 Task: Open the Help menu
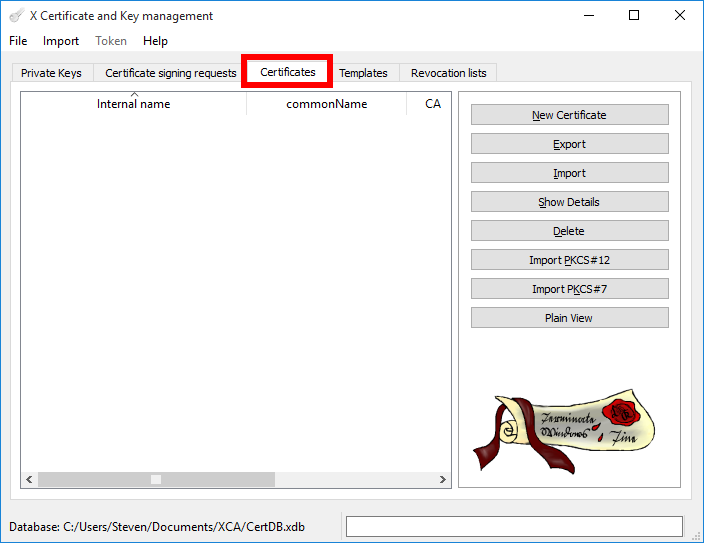coord(155,41)
